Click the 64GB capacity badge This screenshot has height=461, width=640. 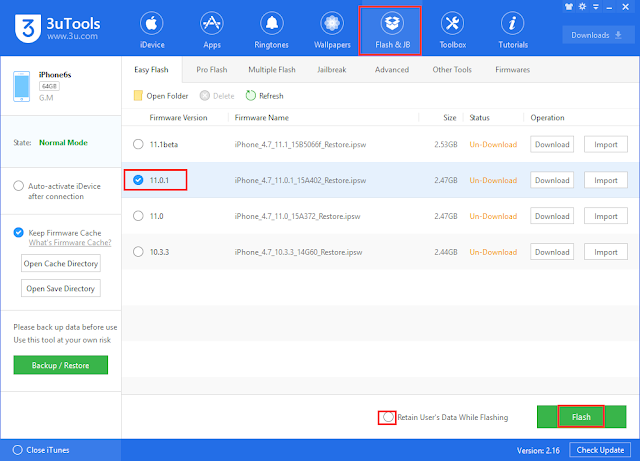pos(49,86)
